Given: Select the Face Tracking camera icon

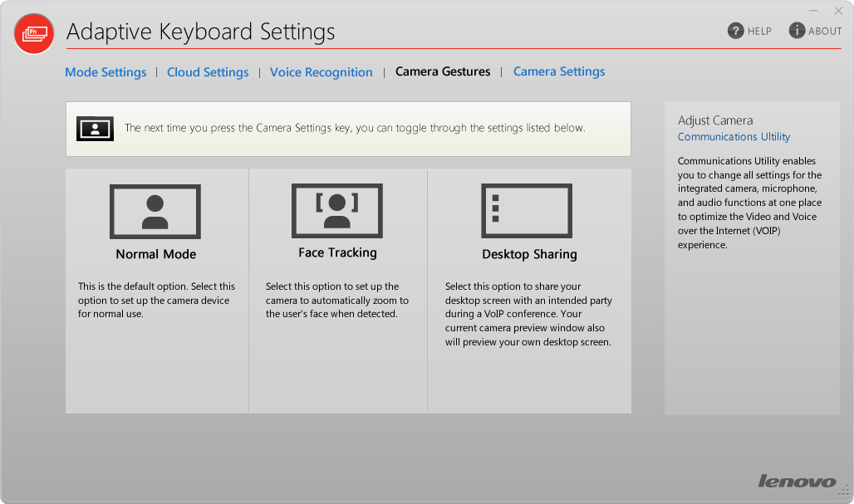Looking at the screenshot, I should [x=337, y=211].
